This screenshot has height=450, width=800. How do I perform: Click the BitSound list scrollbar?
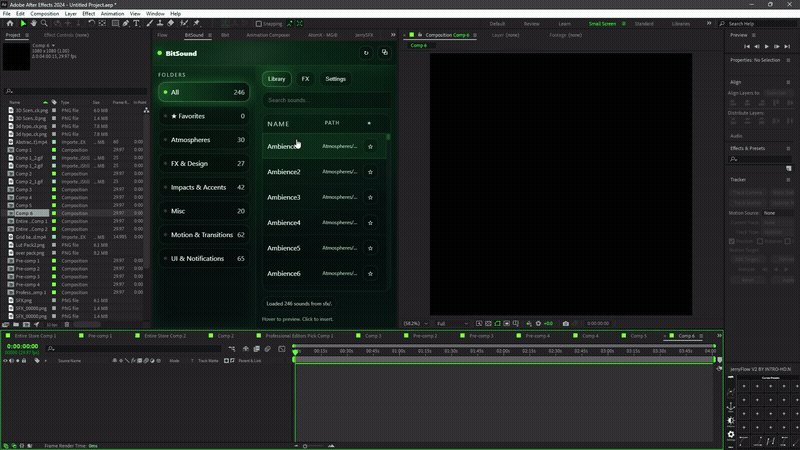pos(388,137)
